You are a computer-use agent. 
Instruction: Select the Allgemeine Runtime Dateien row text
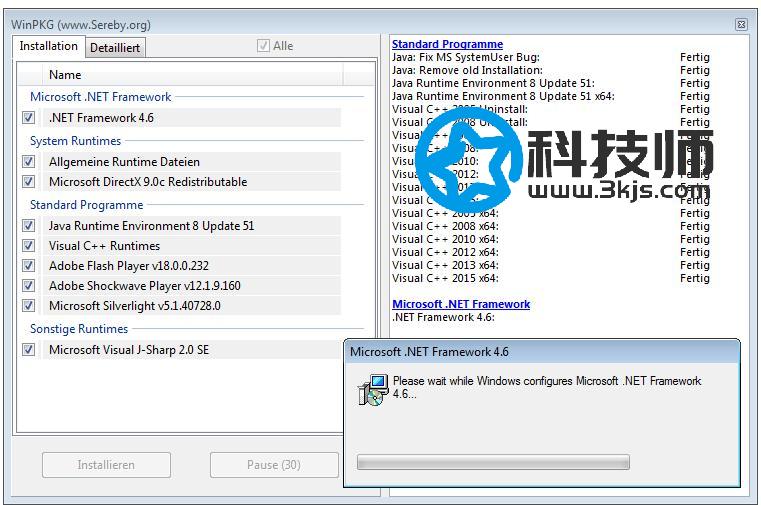124,162
